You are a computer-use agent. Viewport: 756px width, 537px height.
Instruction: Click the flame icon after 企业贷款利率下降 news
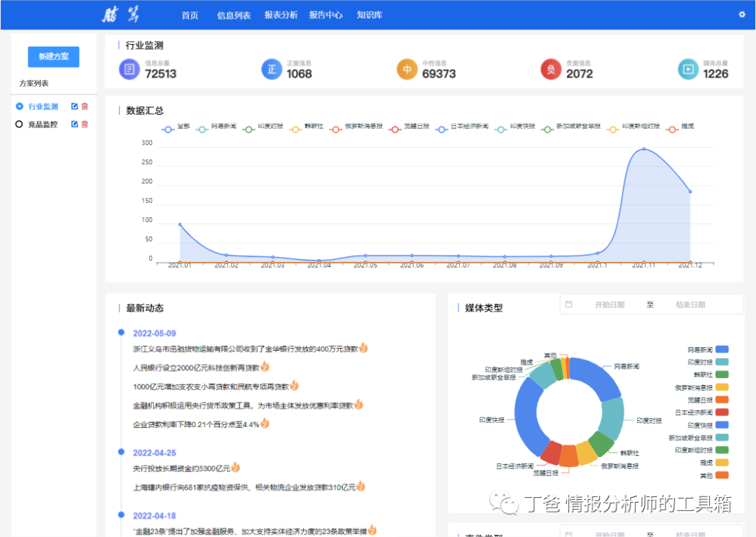(265, 424)
